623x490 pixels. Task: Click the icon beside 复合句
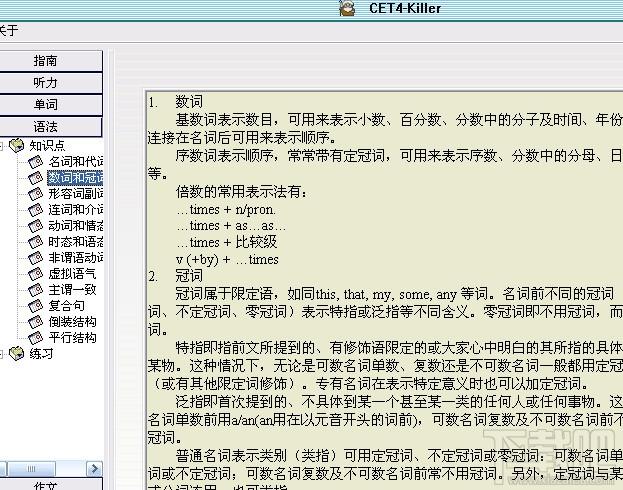point(35,306)
